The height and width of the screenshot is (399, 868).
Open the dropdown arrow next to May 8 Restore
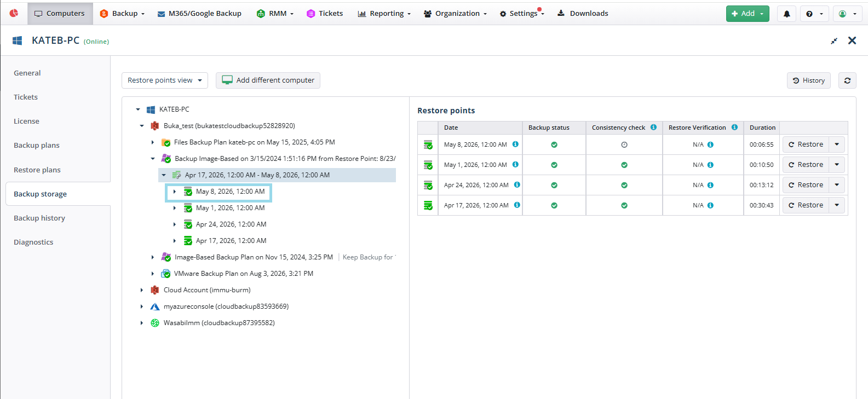click(x=837, y=144)
